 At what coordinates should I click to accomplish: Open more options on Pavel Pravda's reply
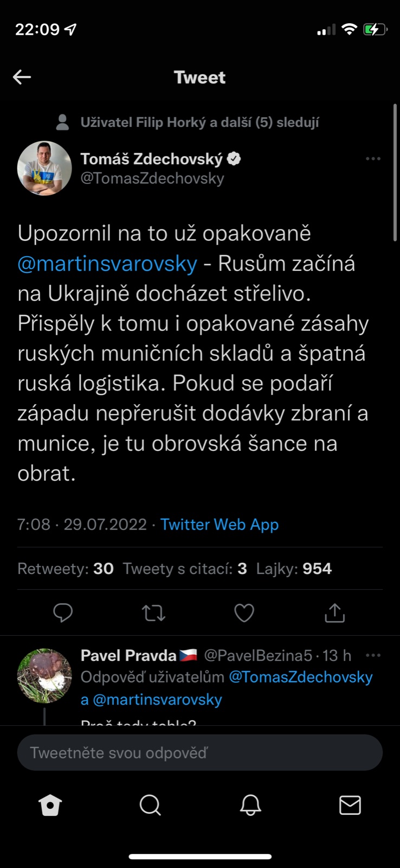pyautogui.click(x=373, y=655)
